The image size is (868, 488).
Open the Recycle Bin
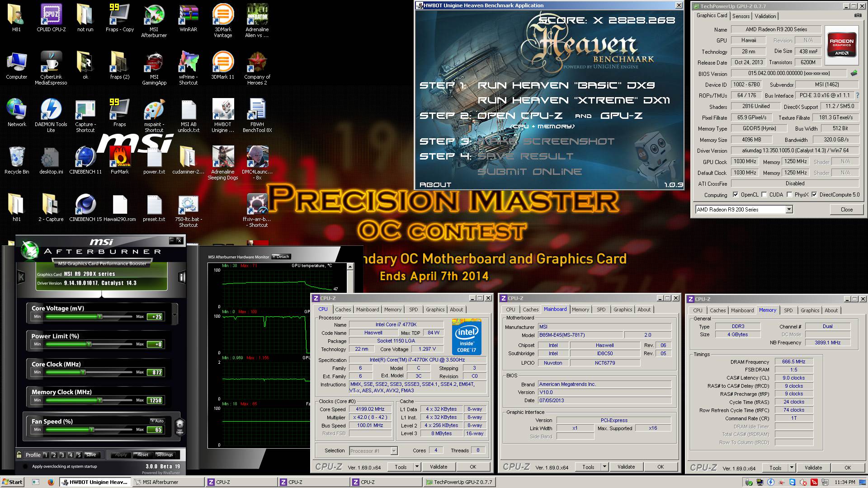click(17, 160)
